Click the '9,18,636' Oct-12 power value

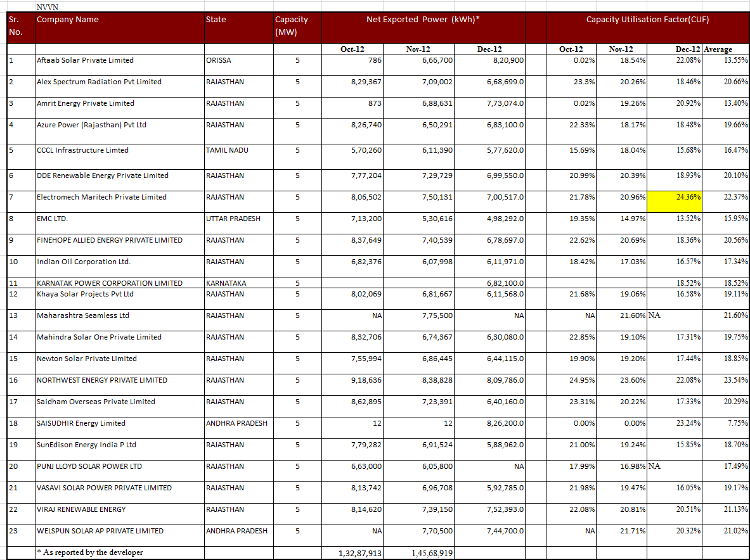point(352,384)
